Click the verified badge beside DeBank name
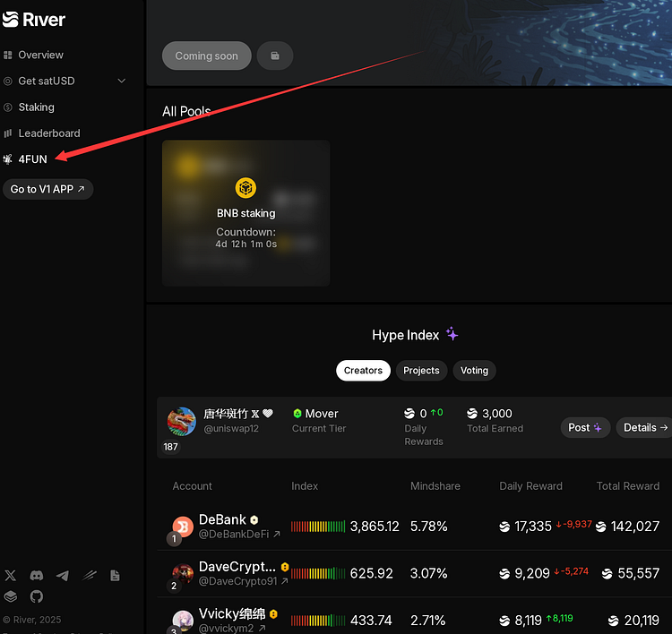Viewport: 672px width, 634px height. tap(254, 520)
